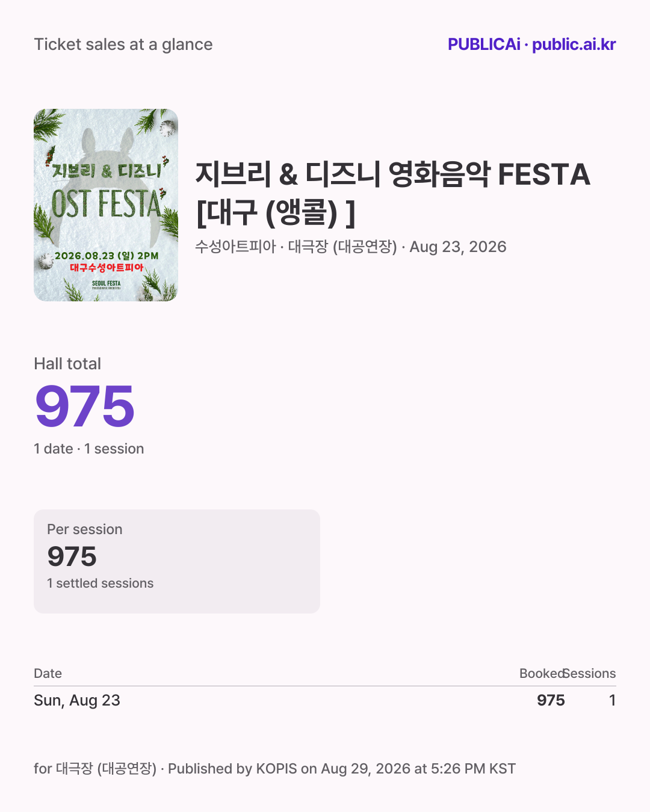Click the Published by KOPIS footer text
The width and height of the screenshot is (650, 812).
pyautogui.click(x=342, y=769)
